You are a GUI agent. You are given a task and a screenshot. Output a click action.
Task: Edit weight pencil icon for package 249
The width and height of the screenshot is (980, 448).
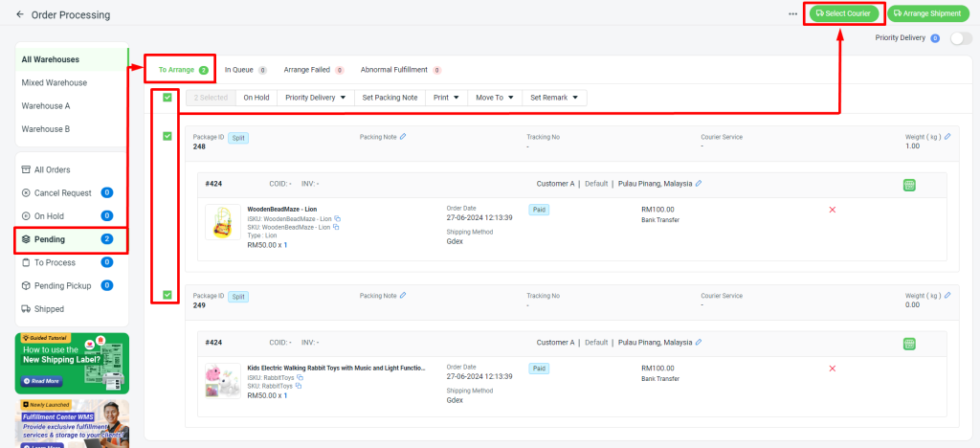947,296
